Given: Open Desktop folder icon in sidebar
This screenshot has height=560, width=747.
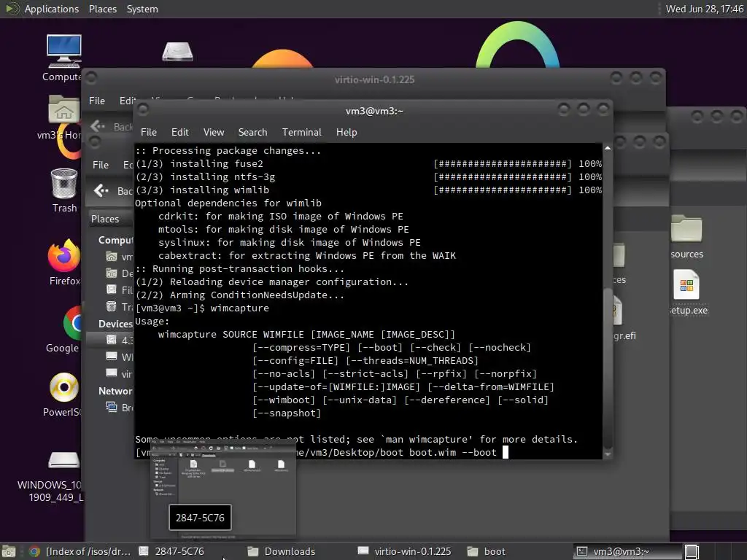Looking at the screenshot, I should pyautogui.click(x=111, y=273).
